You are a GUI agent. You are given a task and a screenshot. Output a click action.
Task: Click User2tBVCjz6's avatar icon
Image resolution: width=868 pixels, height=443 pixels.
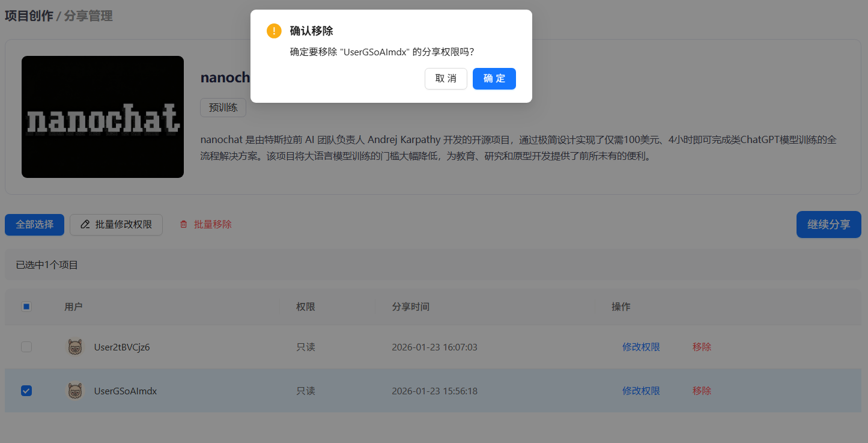click(x=75, y=347)
